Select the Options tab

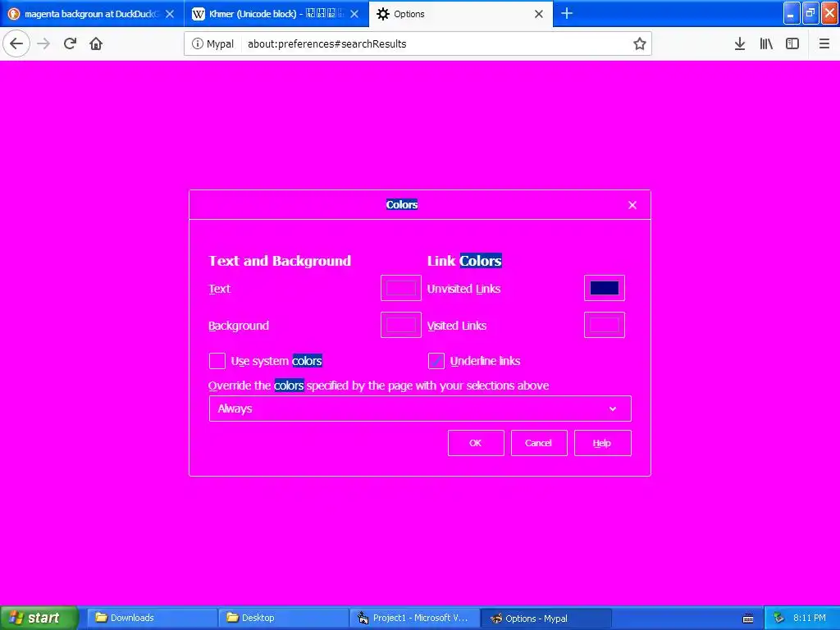(461, 14)
